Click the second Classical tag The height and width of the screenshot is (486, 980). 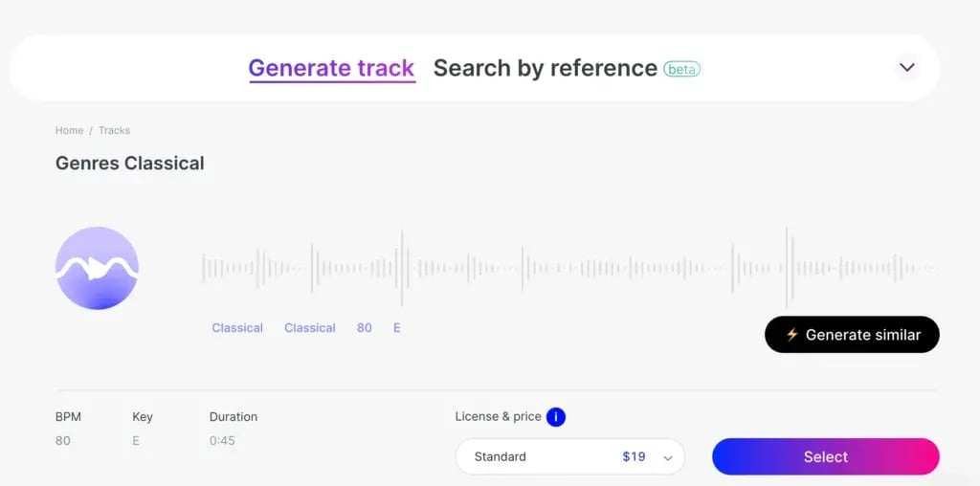tap(309, 328)
